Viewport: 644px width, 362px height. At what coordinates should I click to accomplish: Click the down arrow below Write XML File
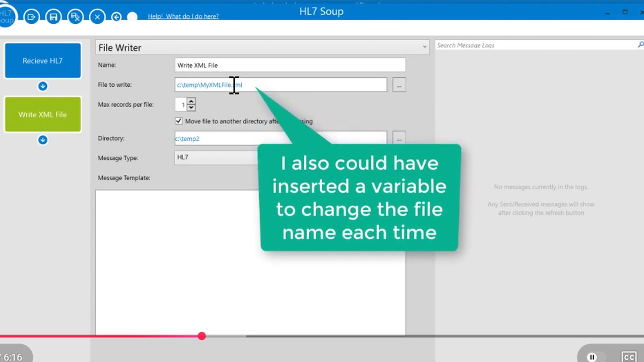[x=43, y=140]
